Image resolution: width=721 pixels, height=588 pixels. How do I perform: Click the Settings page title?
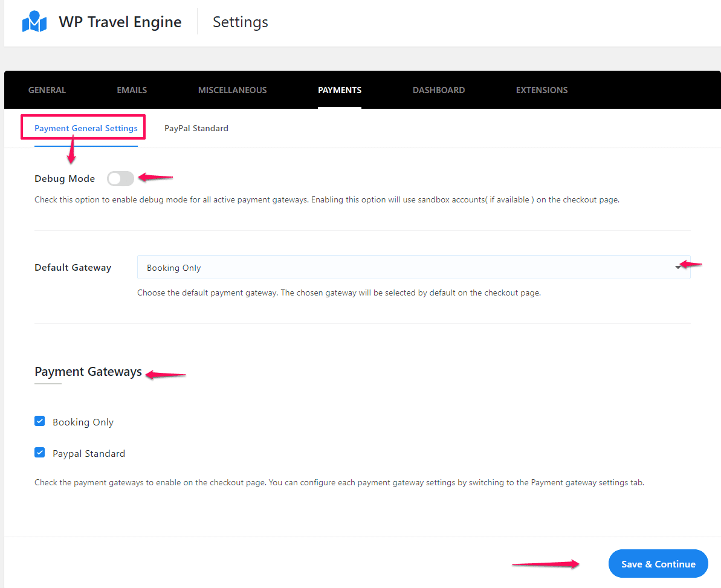click(x=241, y=22)
